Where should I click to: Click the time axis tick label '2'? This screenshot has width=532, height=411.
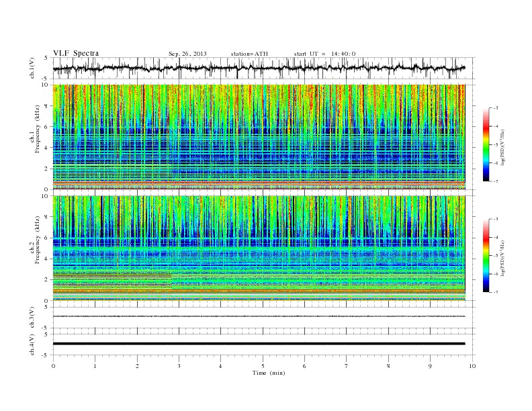pos(137,366)
